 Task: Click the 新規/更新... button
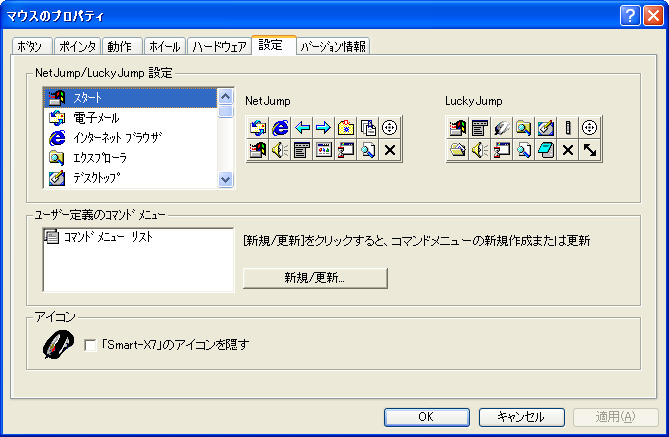pyautogui.click(x=315, y=278)
